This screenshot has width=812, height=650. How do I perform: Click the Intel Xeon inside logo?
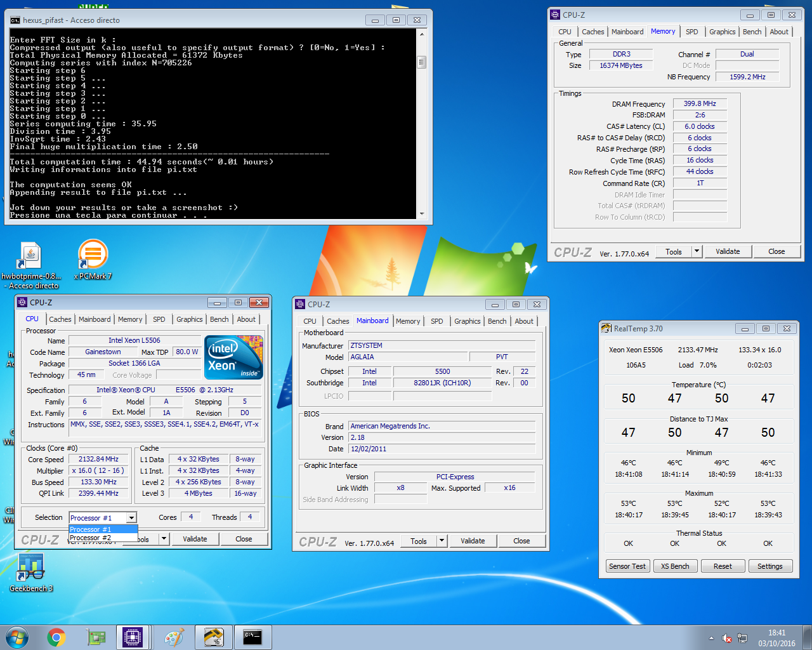[234, 357]
